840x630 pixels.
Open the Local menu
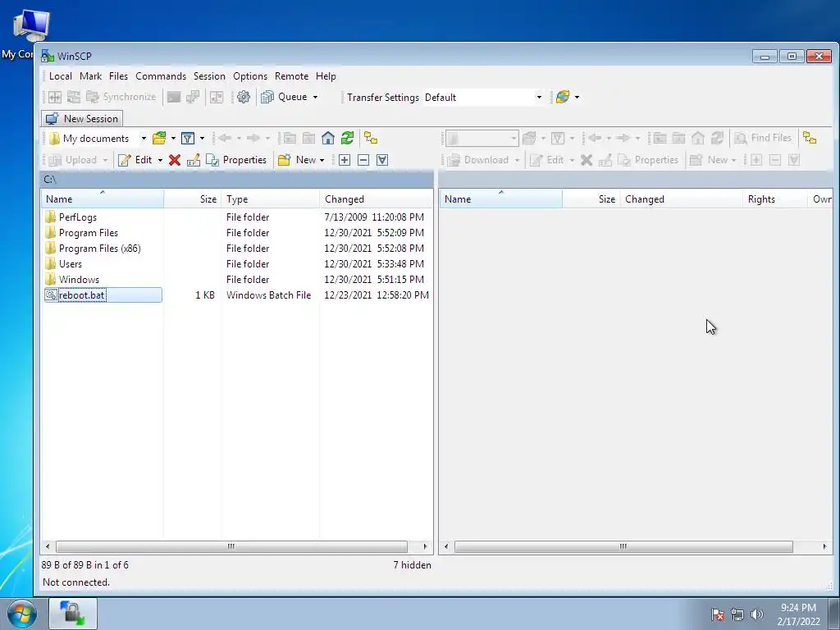coord(61,76)
